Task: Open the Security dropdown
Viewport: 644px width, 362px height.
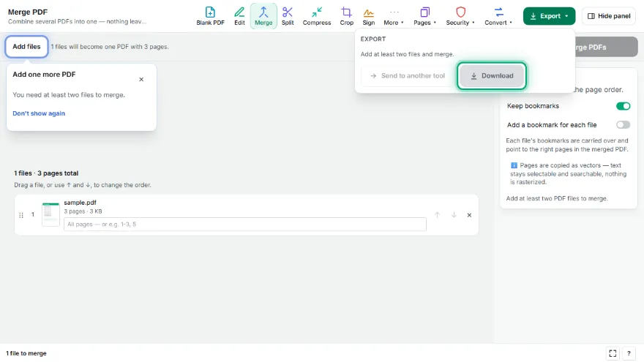Action: 460,16
